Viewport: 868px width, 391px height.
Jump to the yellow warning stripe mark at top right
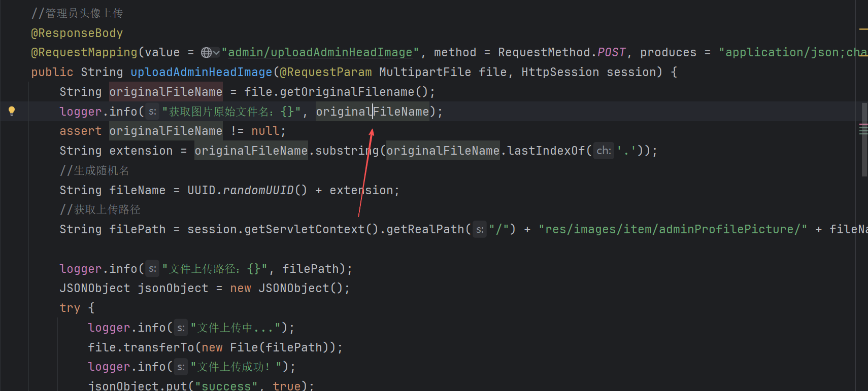[x=863, y=29]
